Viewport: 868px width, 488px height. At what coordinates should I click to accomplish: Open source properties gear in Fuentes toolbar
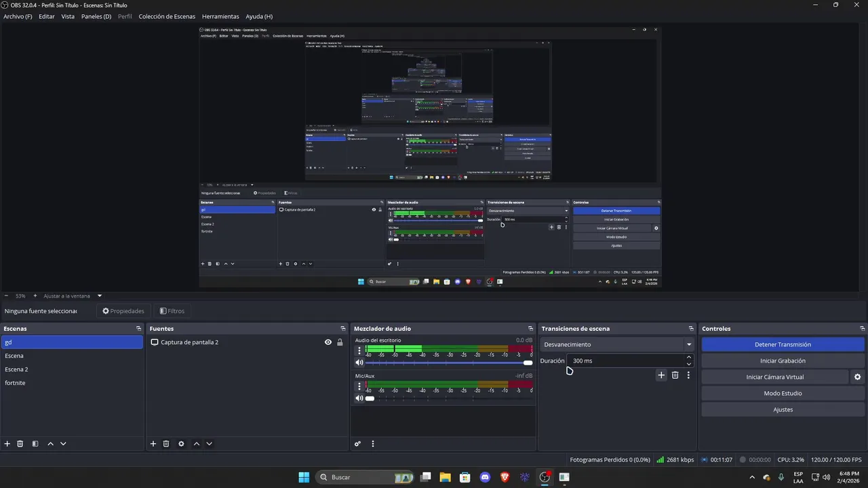(181, 444)
